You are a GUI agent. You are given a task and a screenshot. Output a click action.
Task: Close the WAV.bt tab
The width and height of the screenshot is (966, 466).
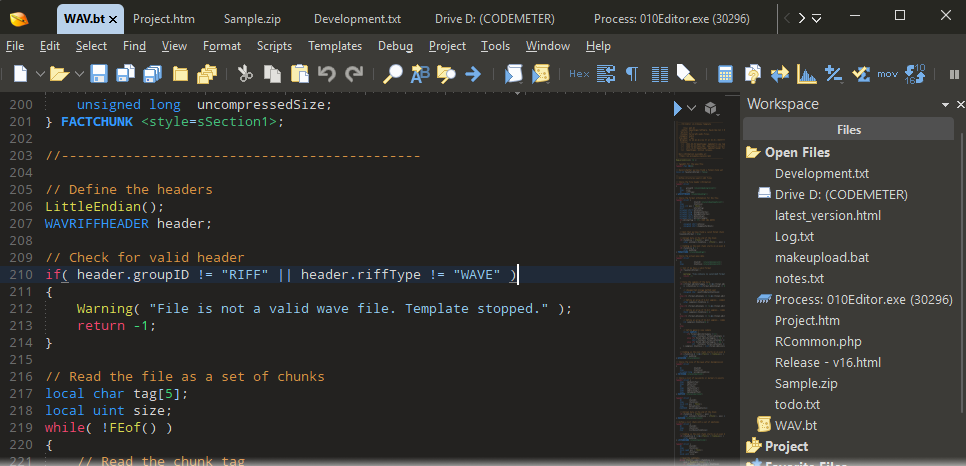[112, 18]
